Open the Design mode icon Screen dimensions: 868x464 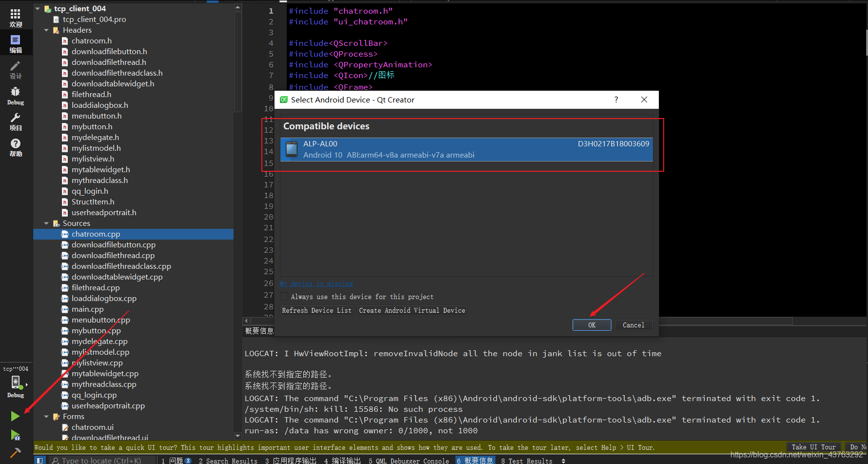(16, 70)
